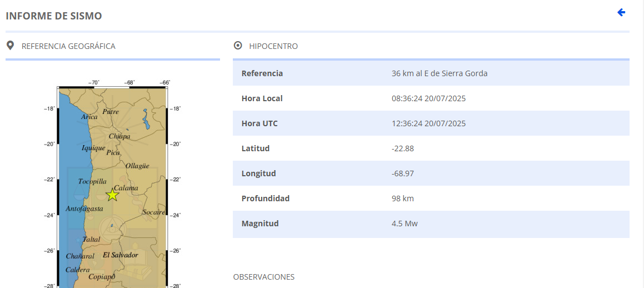
Task: Click the target icon beside Hipocentro
Action: pos(238,46)
